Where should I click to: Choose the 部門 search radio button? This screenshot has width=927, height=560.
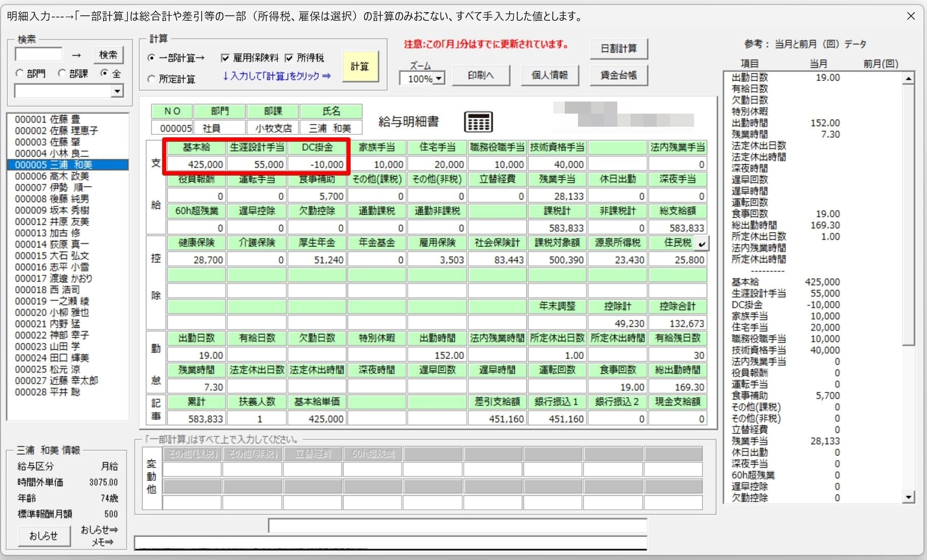click(x=20, y=74)
